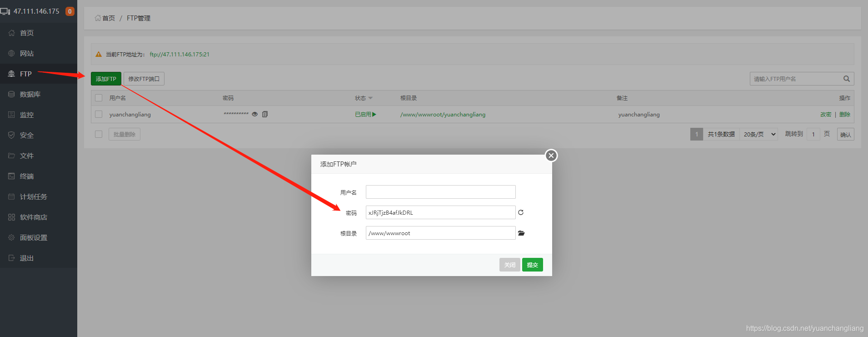Click the ftp://47.111.146.175:21 address link
The image size is (868, 337).
[x=180, y=54]
